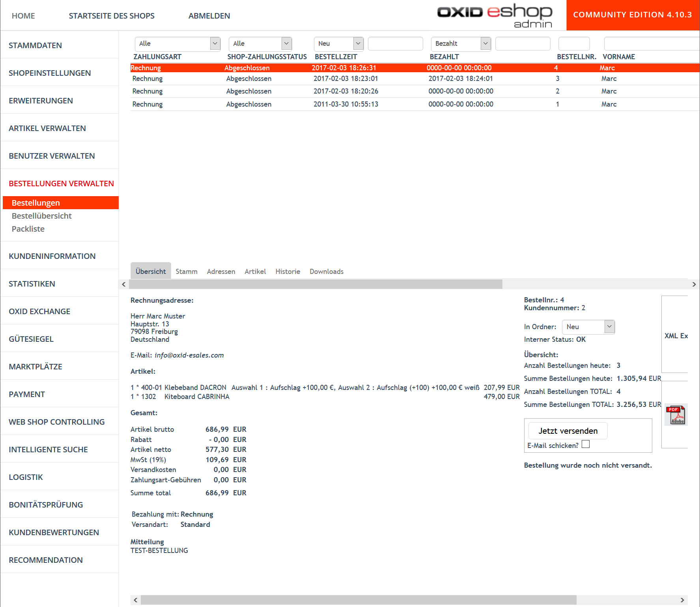Open the Packliste submenu link
The image size is (700, 607).
pyautogui.click(x=28, y=229)
